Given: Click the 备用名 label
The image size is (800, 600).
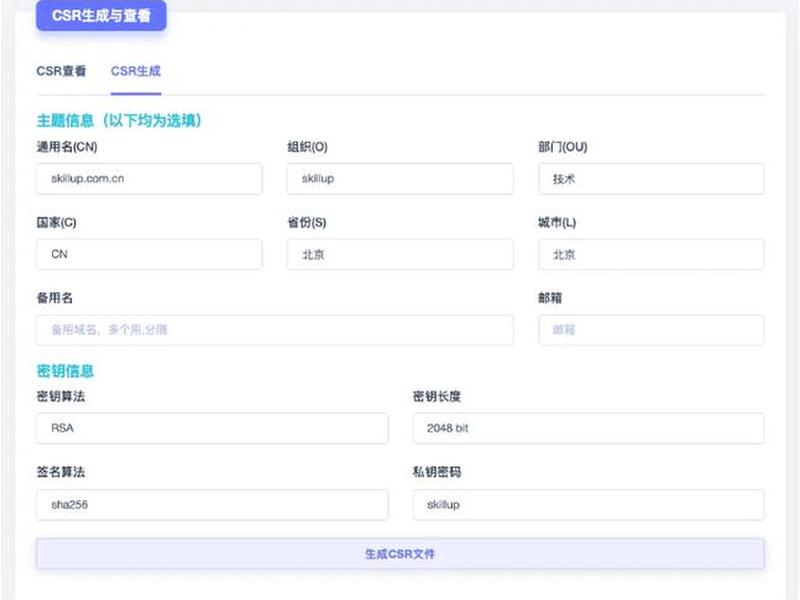Looking at the screenshot, I should 55,298.
